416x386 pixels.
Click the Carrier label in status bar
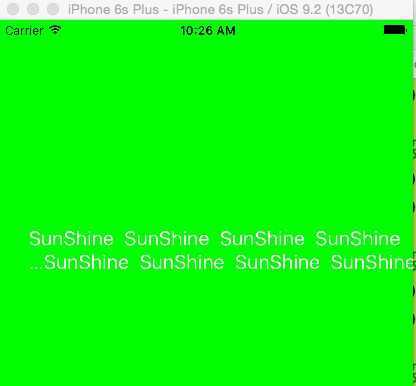(24, 31)
